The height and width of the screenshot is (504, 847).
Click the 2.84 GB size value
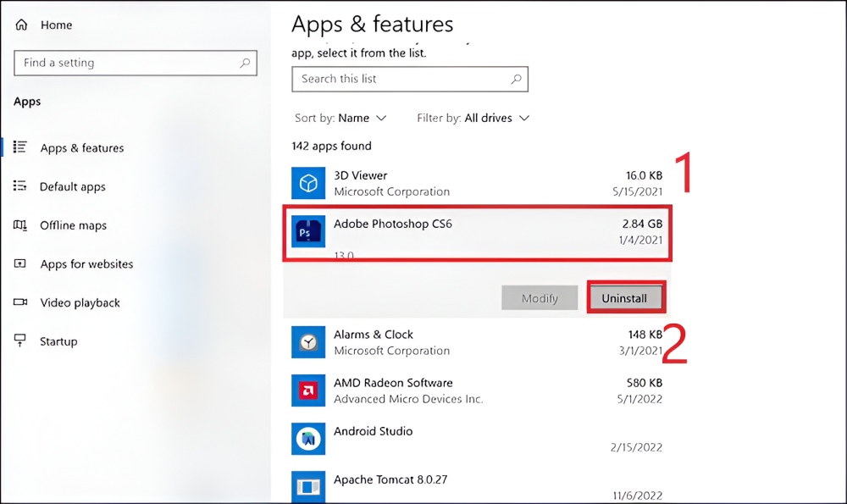tap(642, 224)
